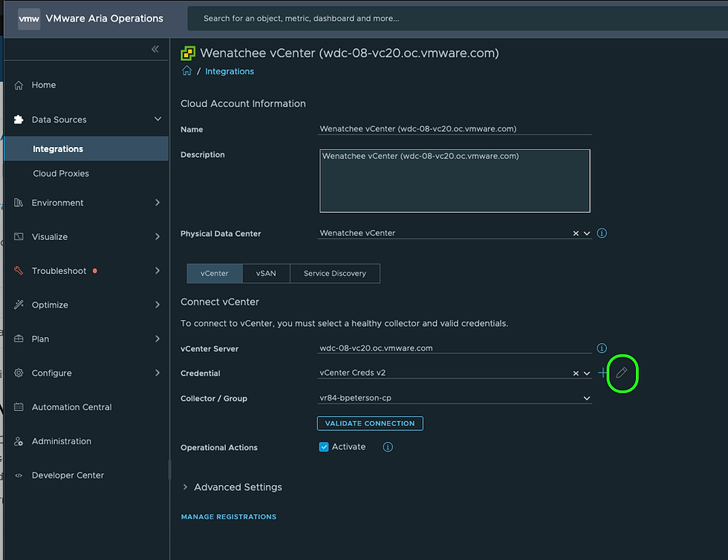
Task: Click the Plan briefcase icon
Action: click(x=19, y=339)
